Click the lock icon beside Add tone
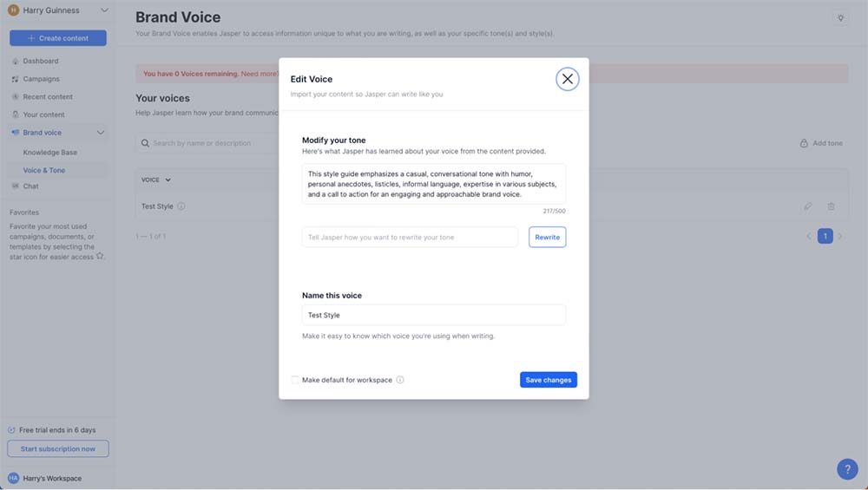 coord(804,143)
